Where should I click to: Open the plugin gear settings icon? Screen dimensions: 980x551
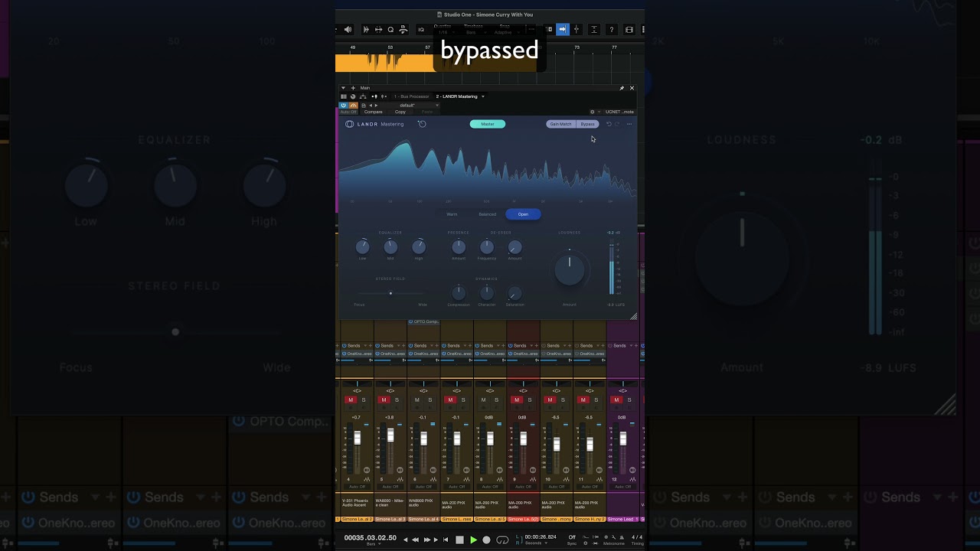592,112
